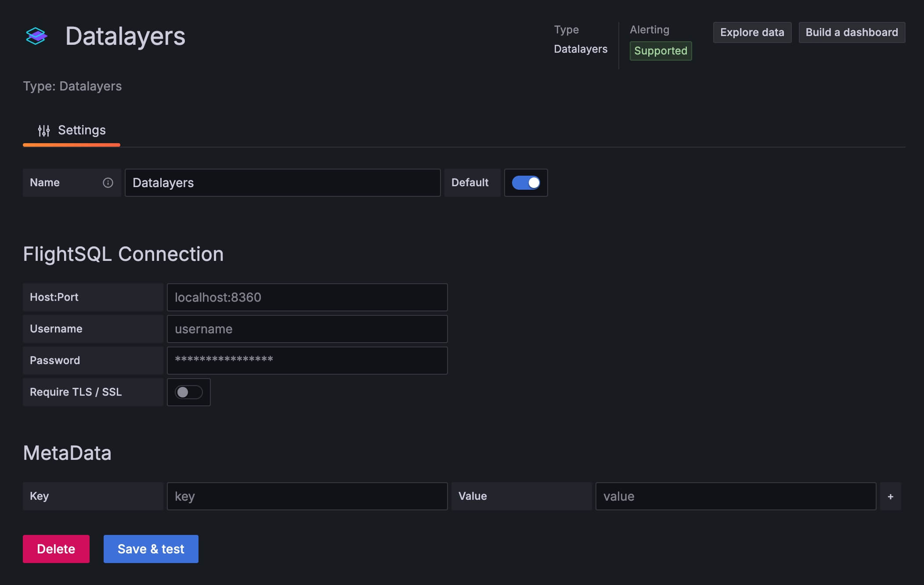The image size is (924, 585).
Task: Click the Delete button
Action: click(x=56, y=549)
